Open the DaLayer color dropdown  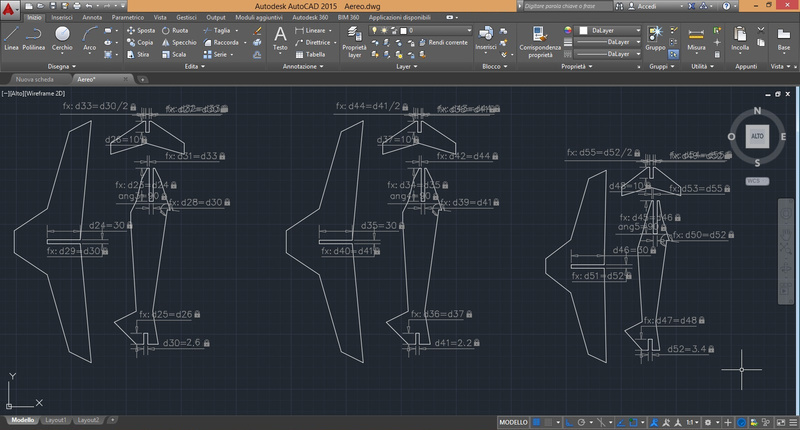click(x=606, y=31)
